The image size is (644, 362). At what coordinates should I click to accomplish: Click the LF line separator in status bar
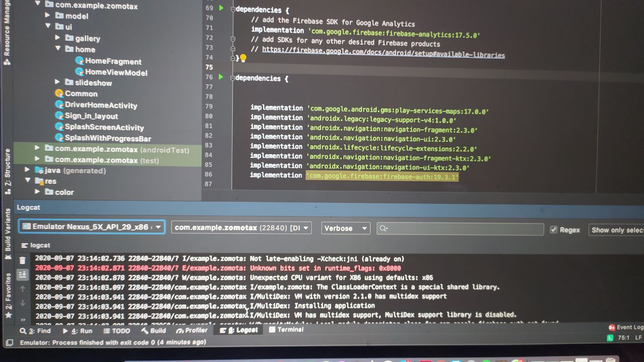click(x=638, y=338)
